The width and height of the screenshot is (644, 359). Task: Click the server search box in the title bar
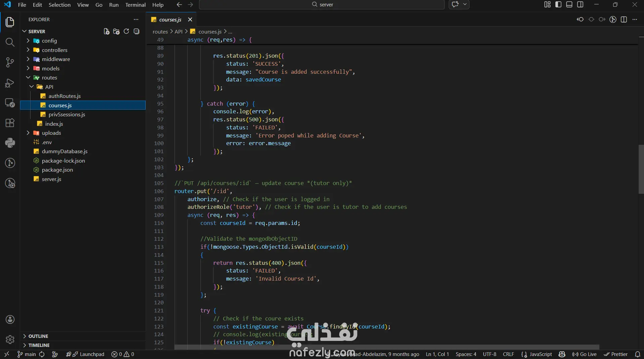(322, 5)
